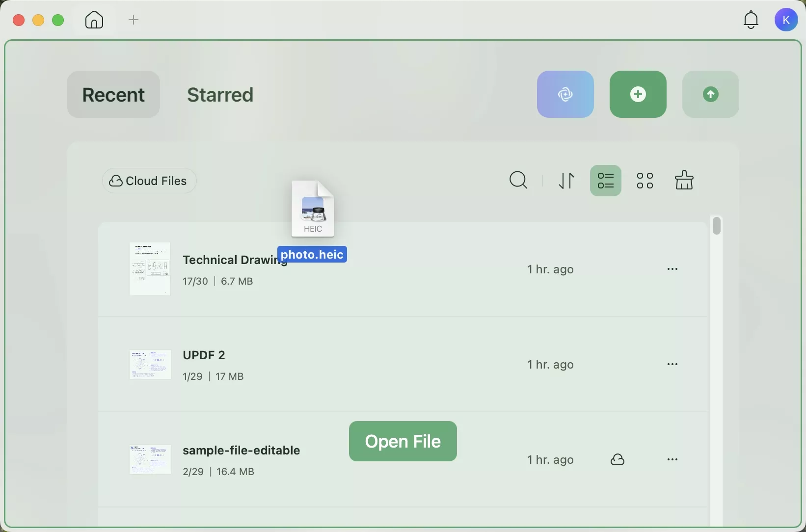This screenshot has height=532, width=806.
Task: Click the '1 hr. ago' text for UPDF 2
Action: click(550, 365)
